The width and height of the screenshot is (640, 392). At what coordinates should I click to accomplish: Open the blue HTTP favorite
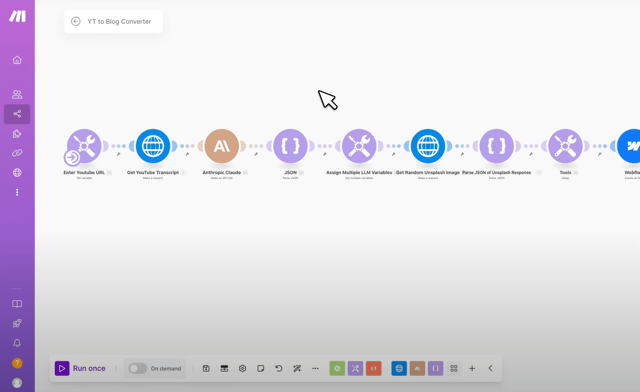pyautogui.click(x=399, y=368)
